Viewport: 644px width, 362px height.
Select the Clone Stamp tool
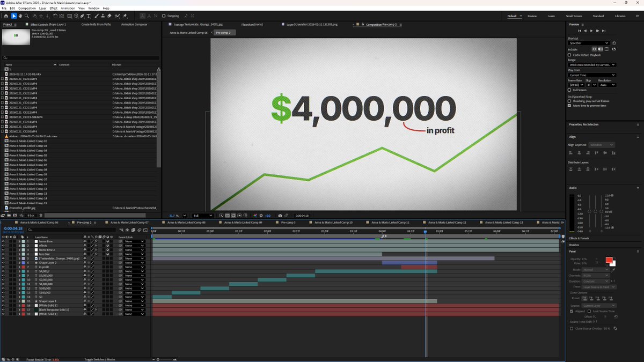click(103, 16)
